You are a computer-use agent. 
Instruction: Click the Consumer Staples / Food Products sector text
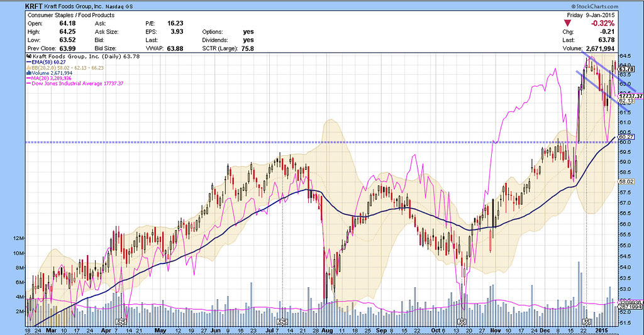click(71, 15)
